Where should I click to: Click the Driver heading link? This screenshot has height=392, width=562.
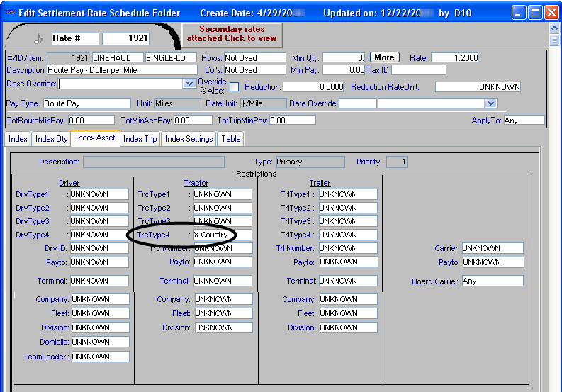pyautogui.click(x=69, y=183)
